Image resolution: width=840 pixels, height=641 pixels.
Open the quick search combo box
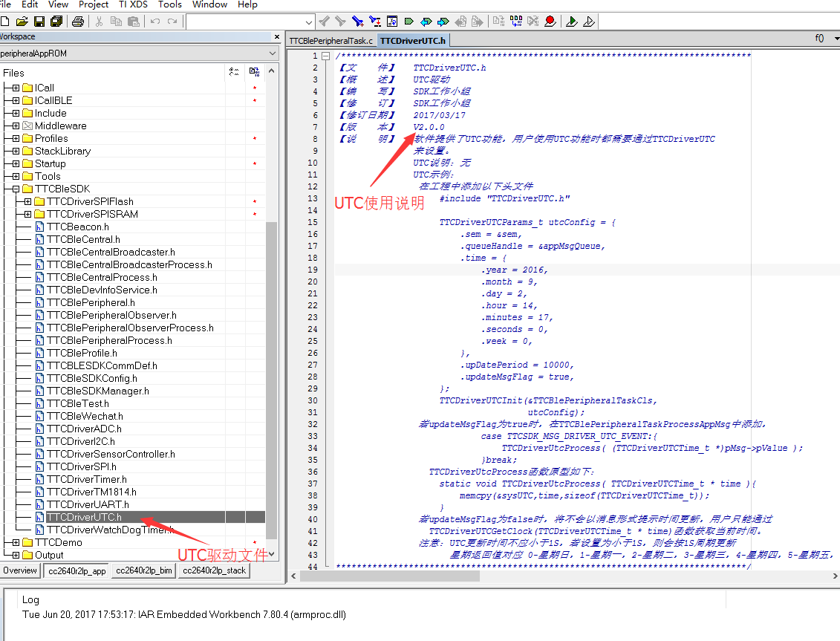(250, 22)
